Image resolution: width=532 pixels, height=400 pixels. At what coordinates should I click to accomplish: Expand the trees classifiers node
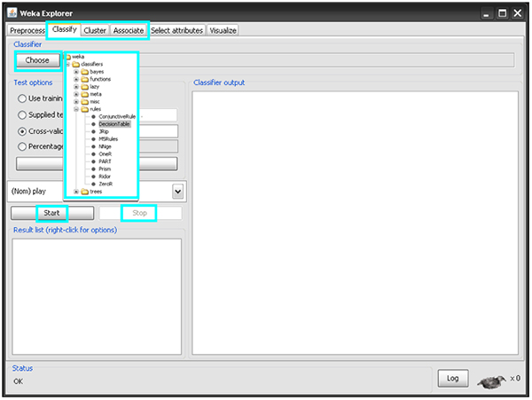76,192
